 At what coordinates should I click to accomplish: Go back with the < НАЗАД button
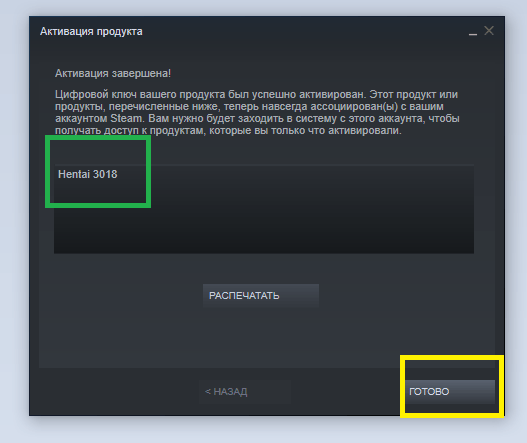point(245,392)
